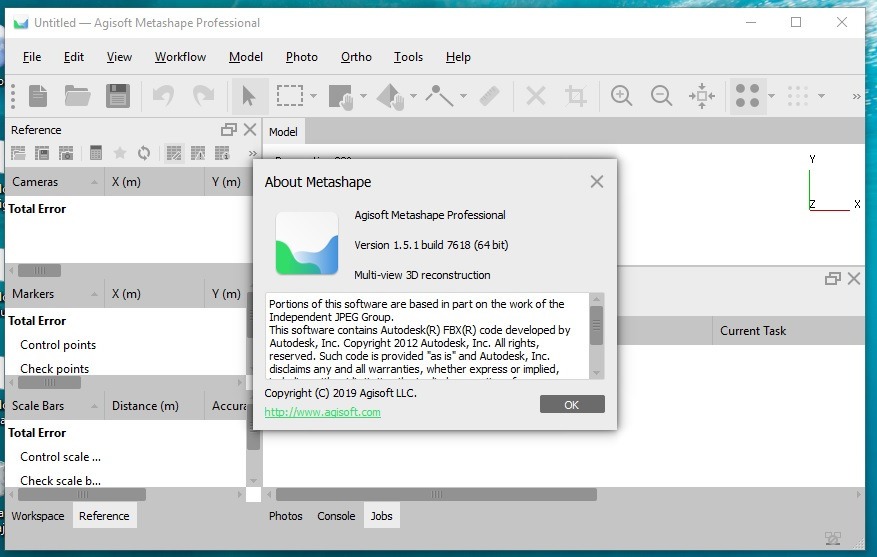Click the Jobs pane horizontal scrollbar

point(436,494)
